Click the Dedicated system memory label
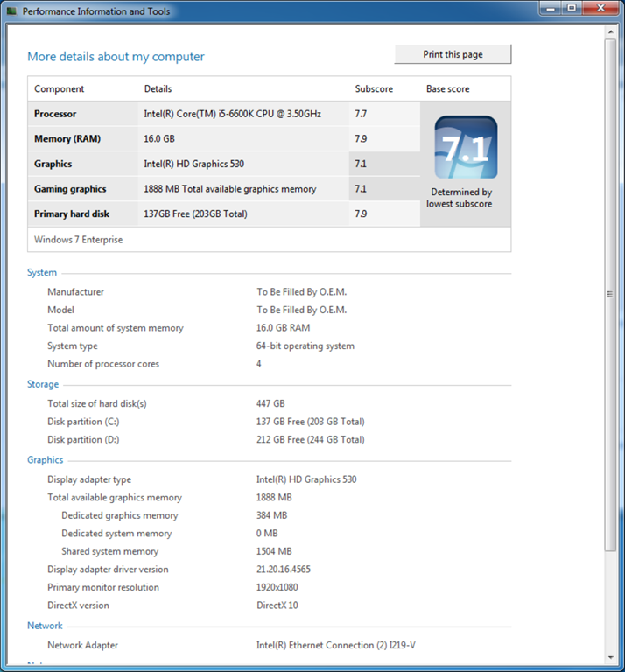The width and height of the screenshot is (625, 672). pyautogui.click(x=116, y=533)
